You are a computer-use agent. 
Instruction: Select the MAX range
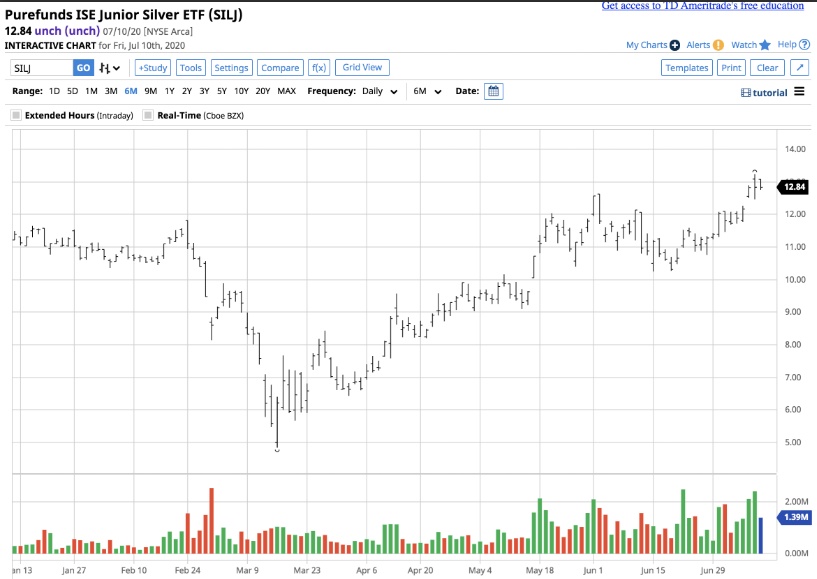[287, 91]
